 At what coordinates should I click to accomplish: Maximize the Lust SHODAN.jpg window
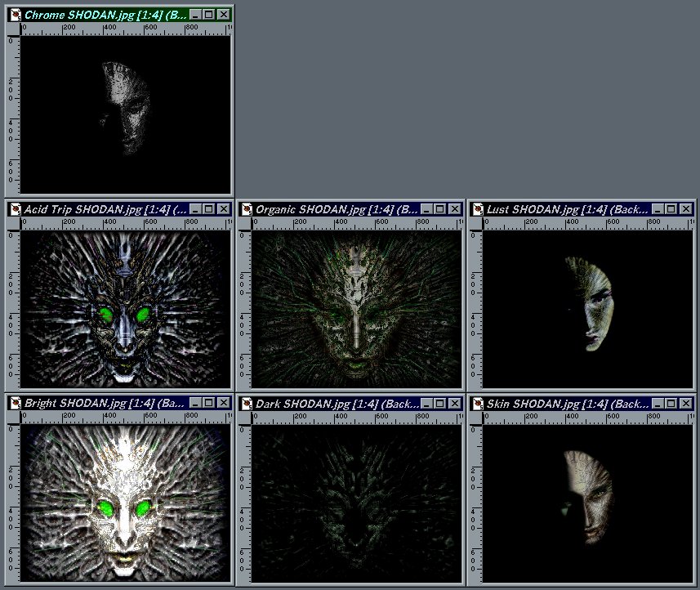671,209
